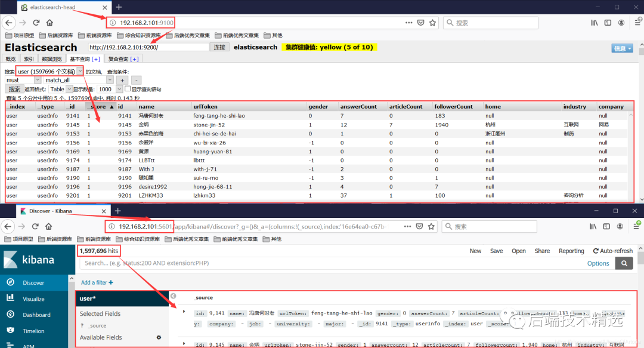This screenshot has width=644, height=348.
Task: Sort results by _score column header
Action: tap(101, 106)
